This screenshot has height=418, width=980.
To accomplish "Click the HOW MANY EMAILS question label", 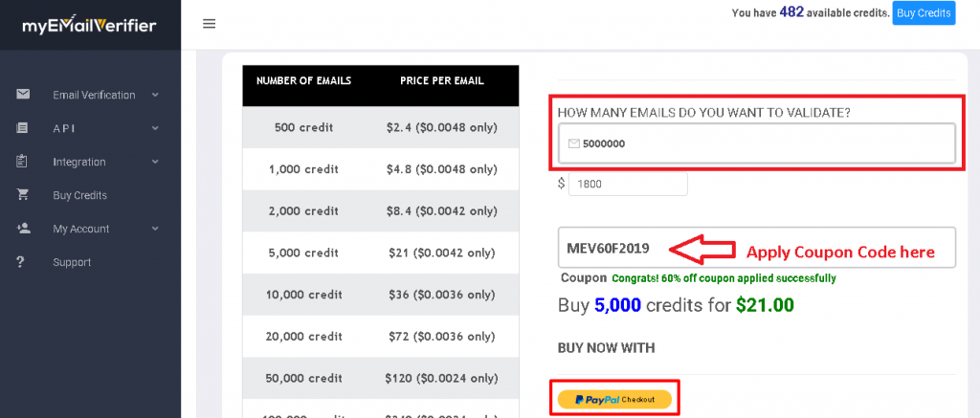I will [703, 113].
